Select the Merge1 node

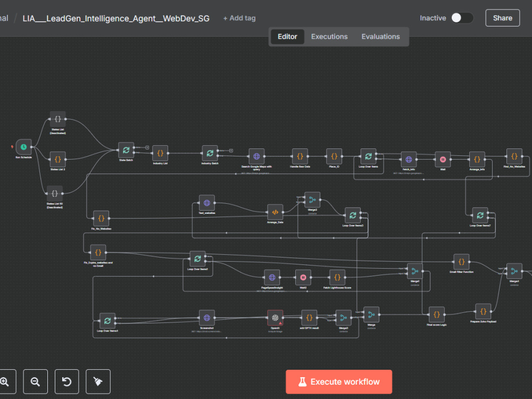(414, 271)
